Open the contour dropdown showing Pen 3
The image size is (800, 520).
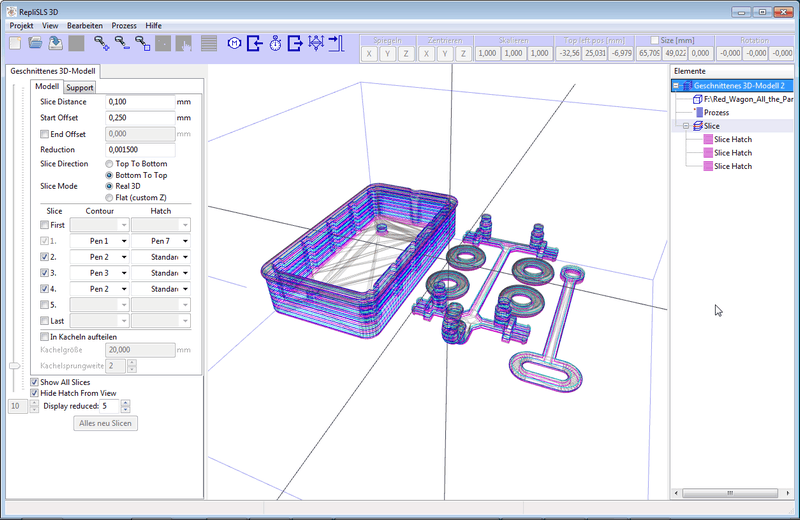coord(99,273)
